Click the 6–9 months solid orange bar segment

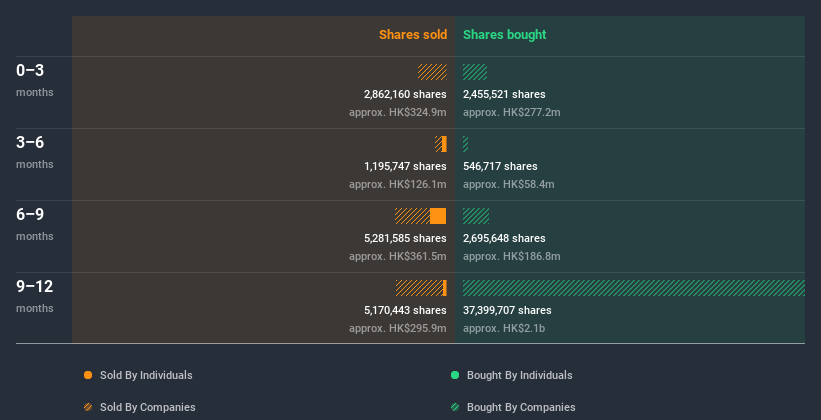click(x=438, y=216)
